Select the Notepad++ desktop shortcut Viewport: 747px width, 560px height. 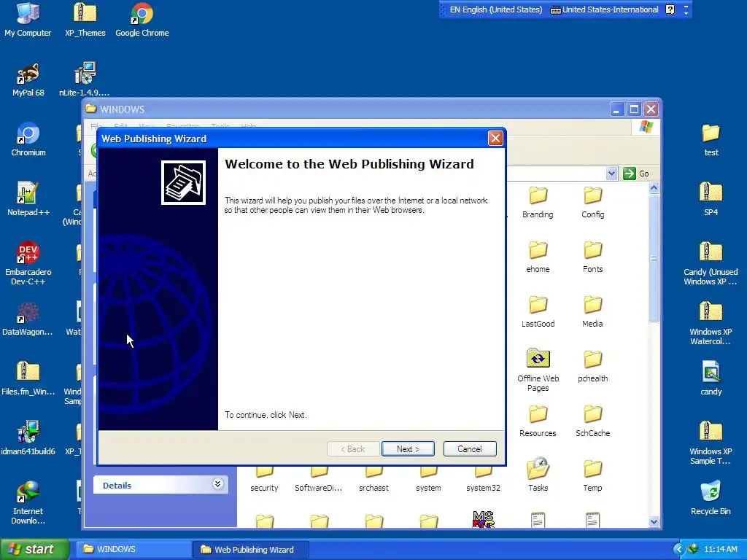[x=28, y=199]
